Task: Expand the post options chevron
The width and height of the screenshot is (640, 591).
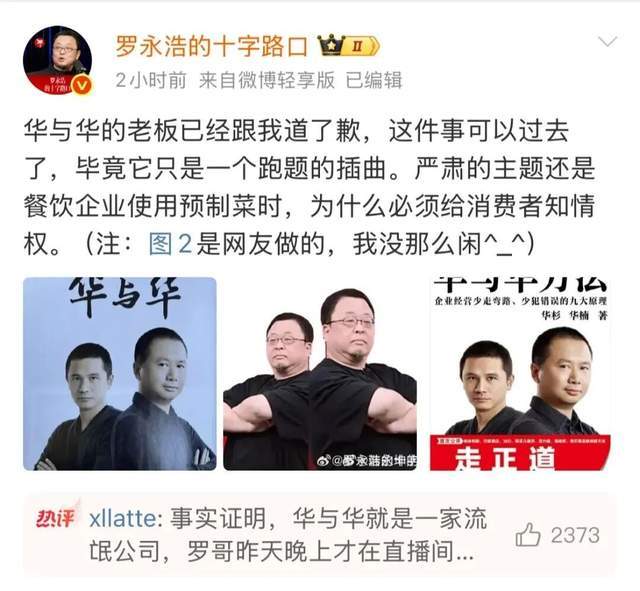Action: (x=607, y=41)
